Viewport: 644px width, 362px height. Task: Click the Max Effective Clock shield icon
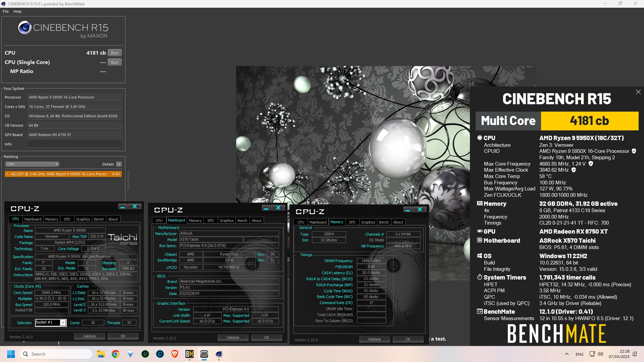pos(574,170)
